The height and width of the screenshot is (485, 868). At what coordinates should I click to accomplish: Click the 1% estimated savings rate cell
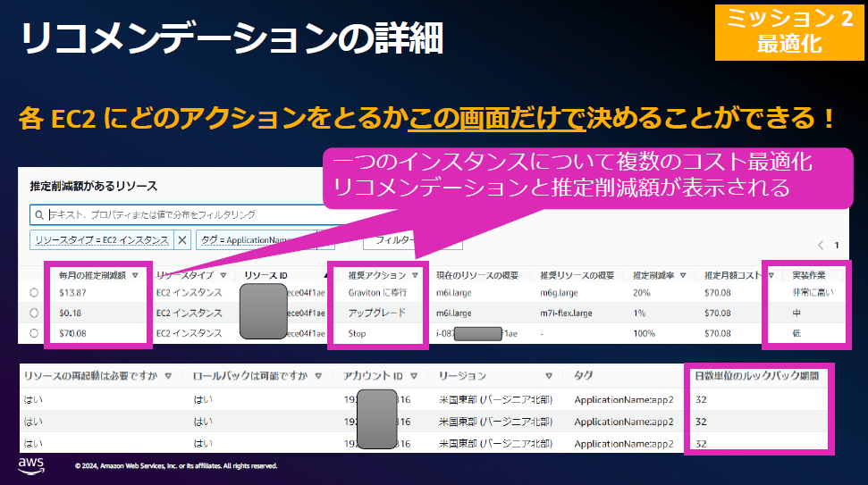click(639, 313)
